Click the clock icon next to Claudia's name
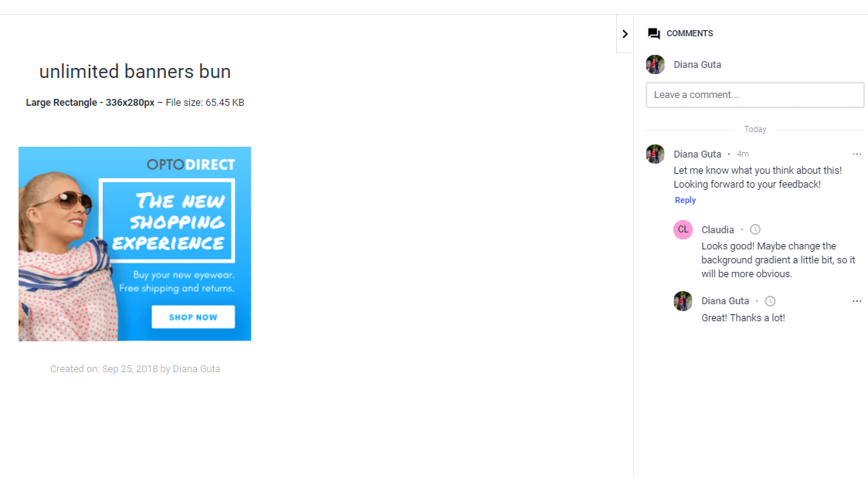The image size is (868, 478). pos(755,229)
